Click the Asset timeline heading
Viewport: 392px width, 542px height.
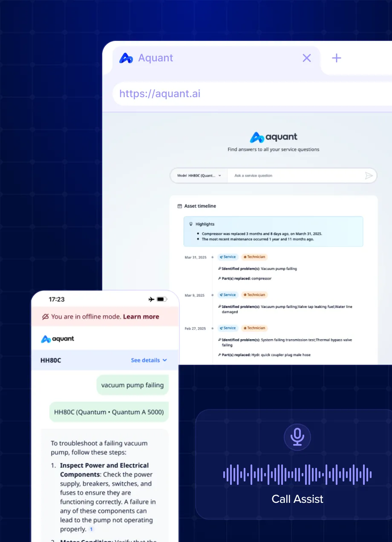[x=200, y=206]
